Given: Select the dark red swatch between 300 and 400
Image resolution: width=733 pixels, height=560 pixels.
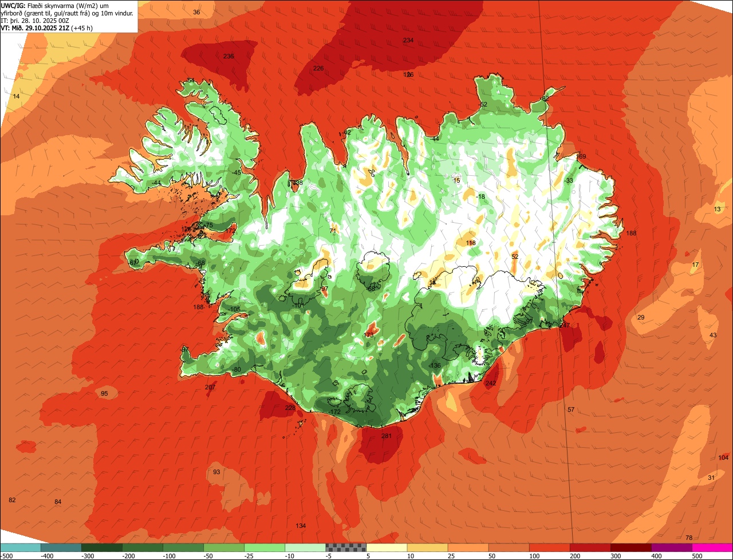Looking at the screenshot, I should [631, 547].
